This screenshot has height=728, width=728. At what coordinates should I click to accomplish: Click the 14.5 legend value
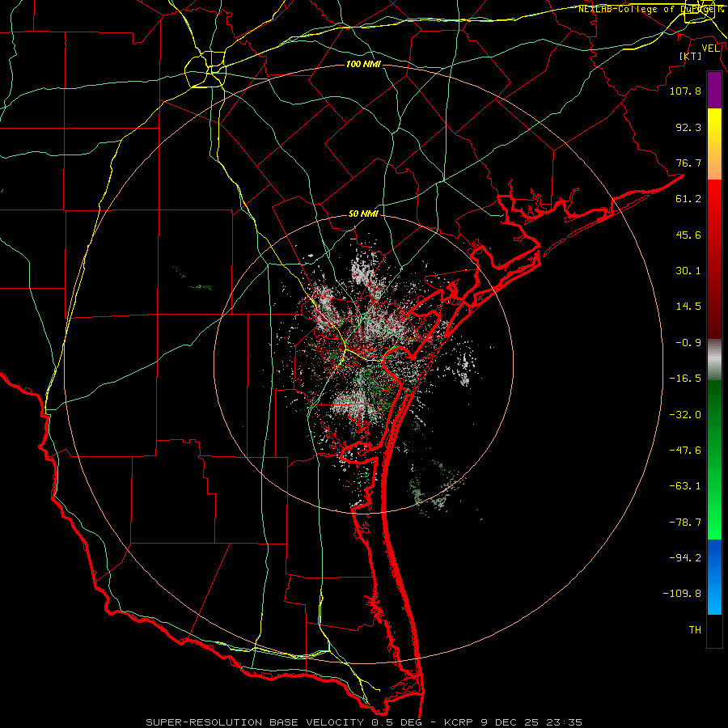coord(688,307)
